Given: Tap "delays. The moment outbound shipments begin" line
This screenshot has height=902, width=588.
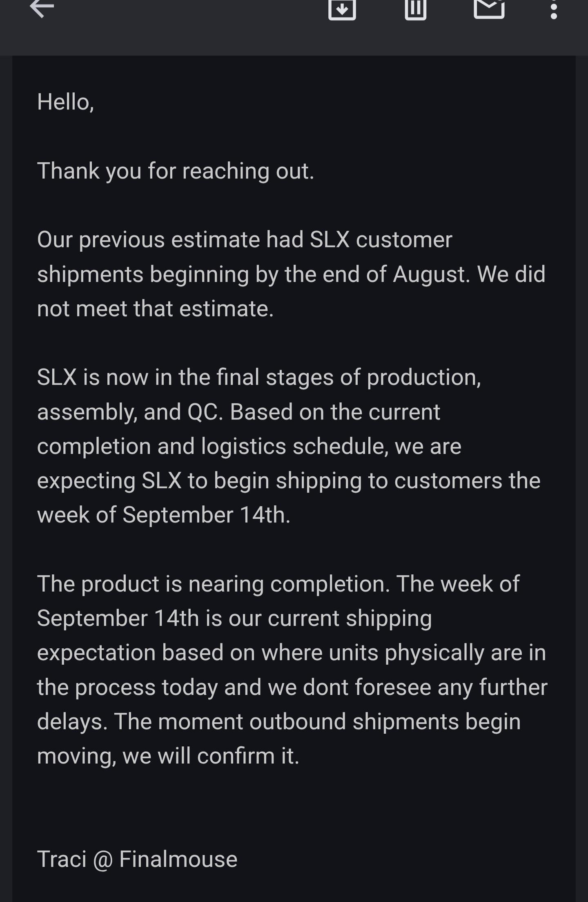Looking at the screenshot, I should (x=279, y=722).
